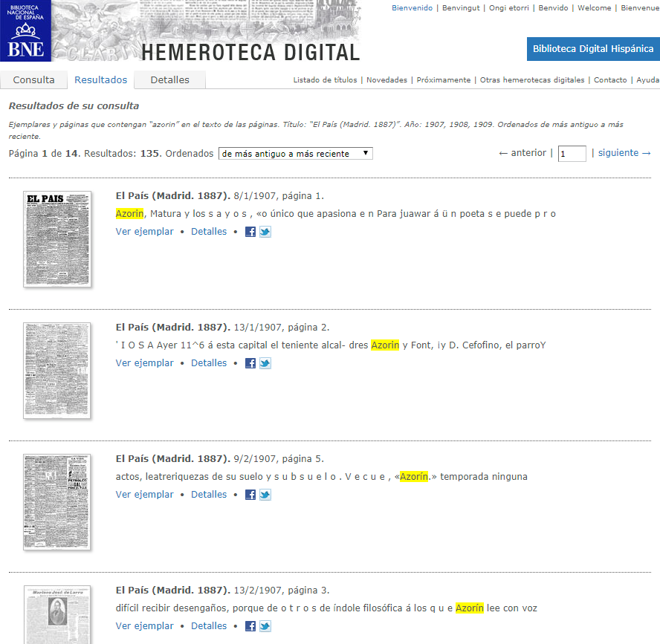Select Welcome English language link

595,8
